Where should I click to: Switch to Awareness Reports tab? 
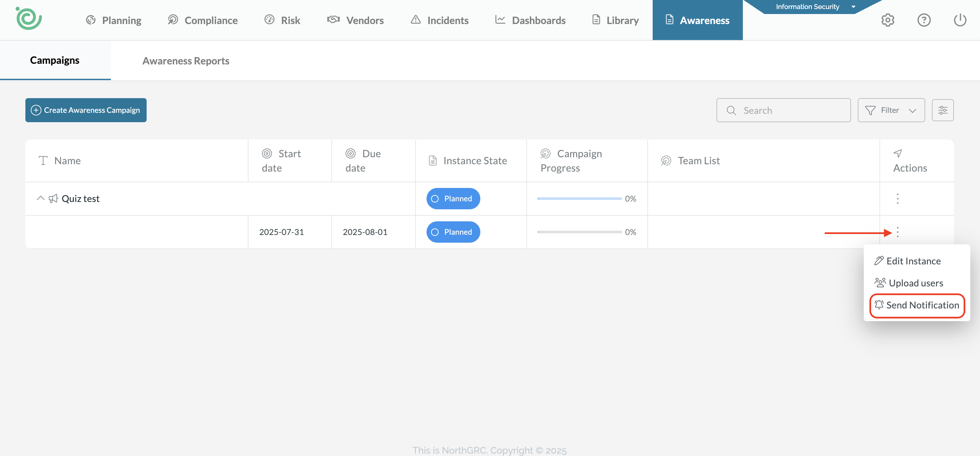click(x=186, y=61)
